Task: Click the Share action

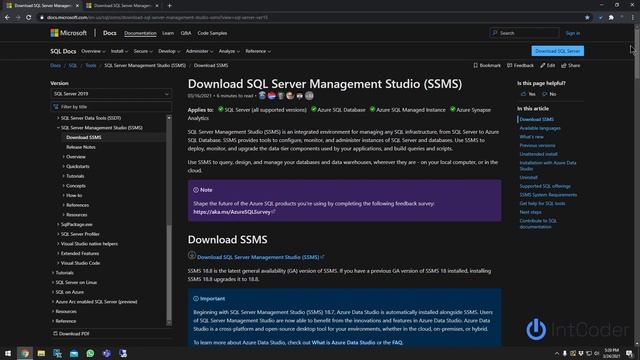Action: (x=570, y=65)
